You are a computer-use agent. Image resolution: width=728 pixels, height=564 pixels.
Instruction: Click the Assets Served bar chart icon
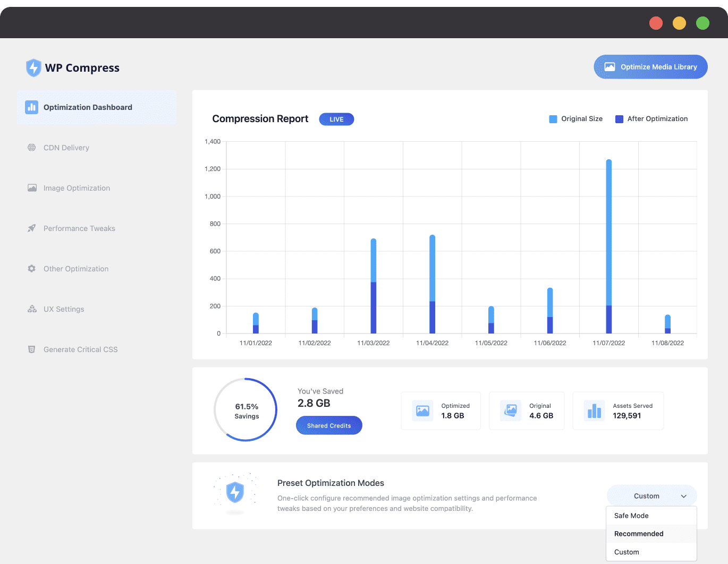(x=595, y=411)
